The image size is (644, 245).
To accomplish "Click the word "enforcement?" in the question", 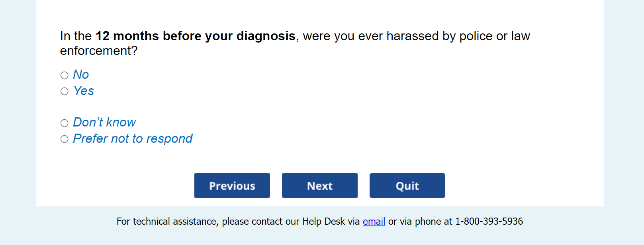I will coord(99,51).
